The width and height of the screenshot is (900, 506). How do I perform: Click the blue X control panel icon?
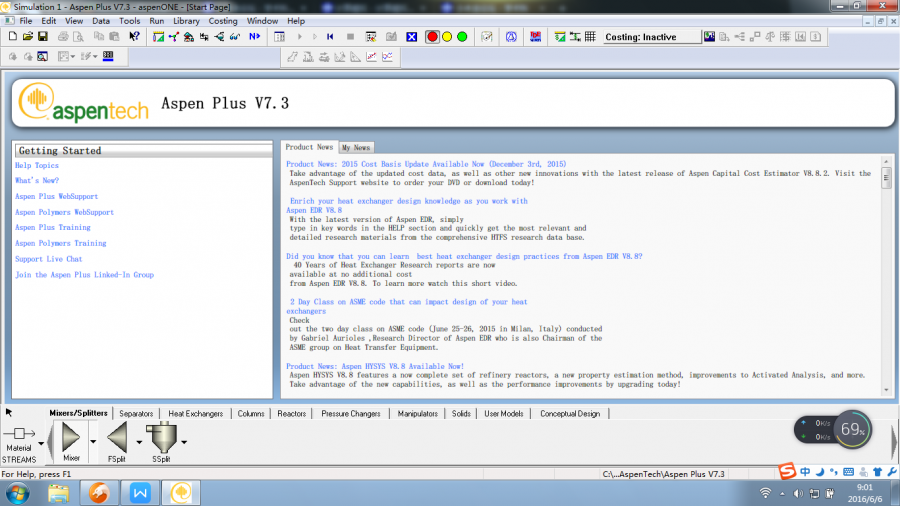click(x=412, y=37)
